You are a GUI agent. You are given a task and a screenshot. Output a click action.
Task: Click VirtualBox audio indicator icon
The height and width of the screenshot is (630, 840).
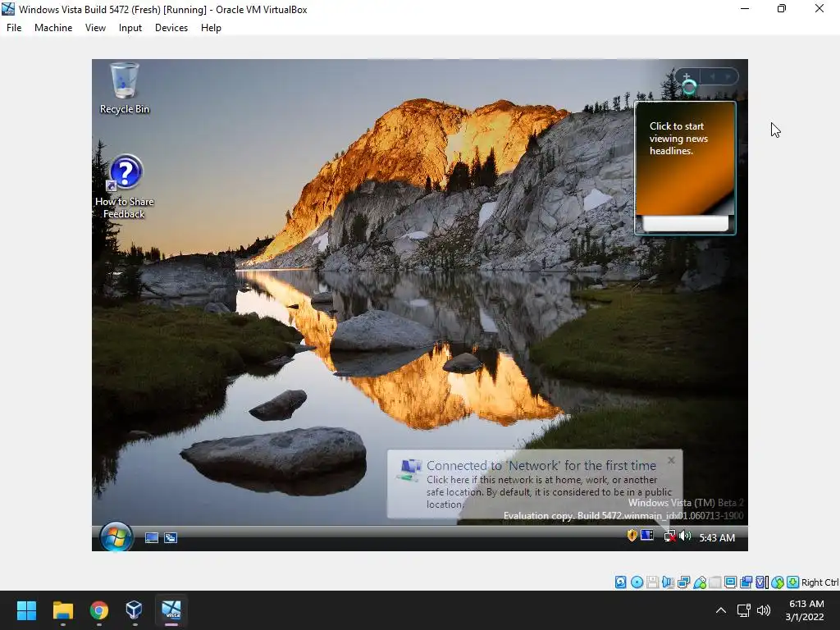point(668,582)
